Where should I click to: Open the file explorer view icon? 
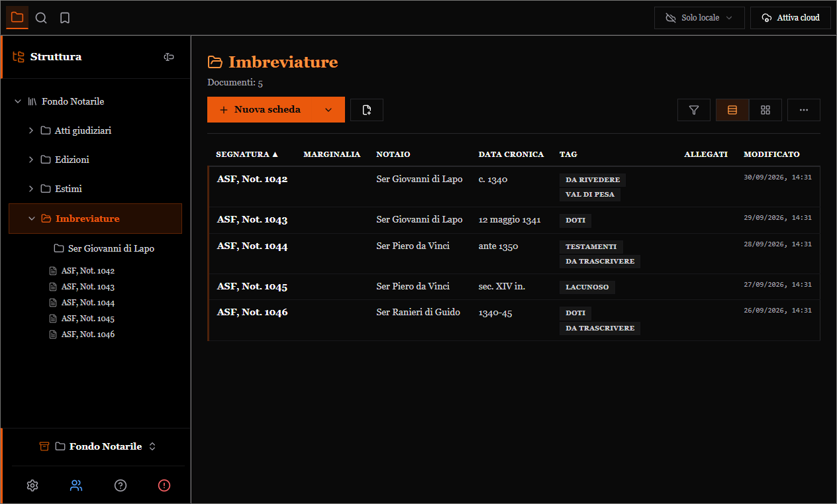click(17, 18)
